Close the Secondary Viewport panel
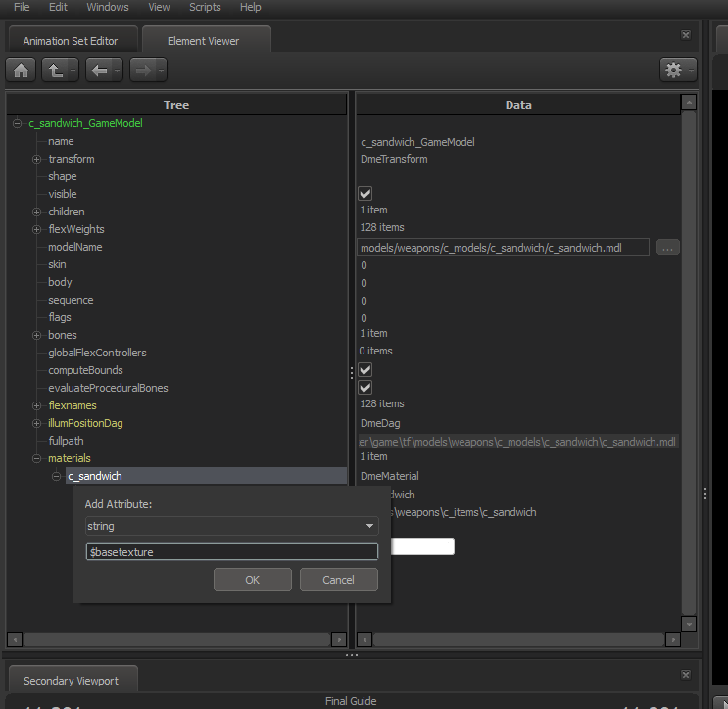Viewport: 728px width, 709px height. (x=686, y=675)
